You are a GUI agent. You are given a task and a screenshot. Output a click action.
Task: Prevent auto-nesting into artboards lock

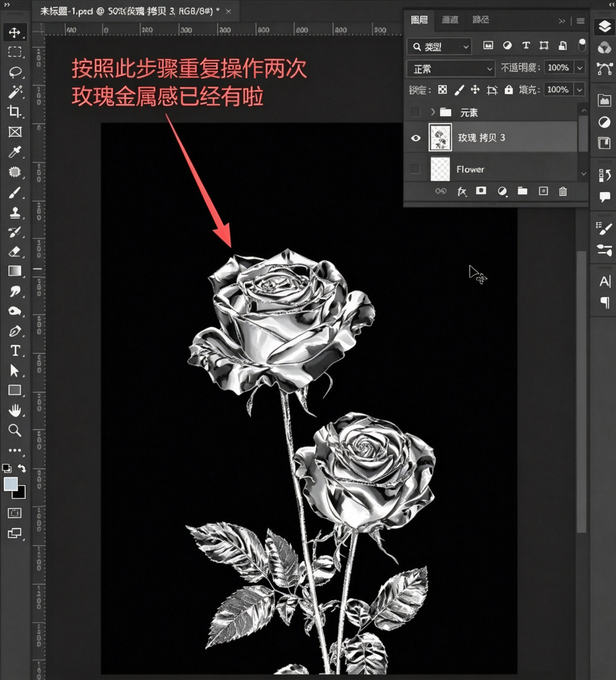[x=492, y=90]
